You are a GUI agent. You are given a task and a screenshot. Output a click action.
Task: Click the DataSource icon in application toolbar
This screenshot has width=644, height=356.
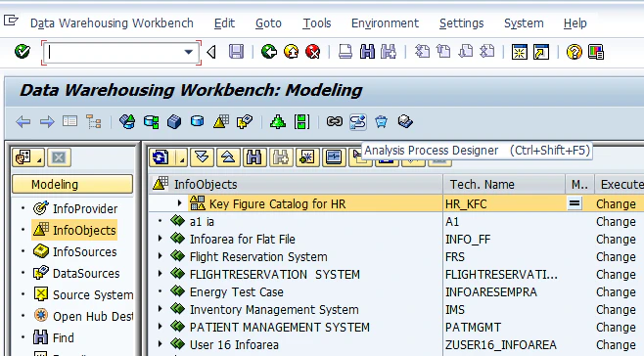[245, 121]
